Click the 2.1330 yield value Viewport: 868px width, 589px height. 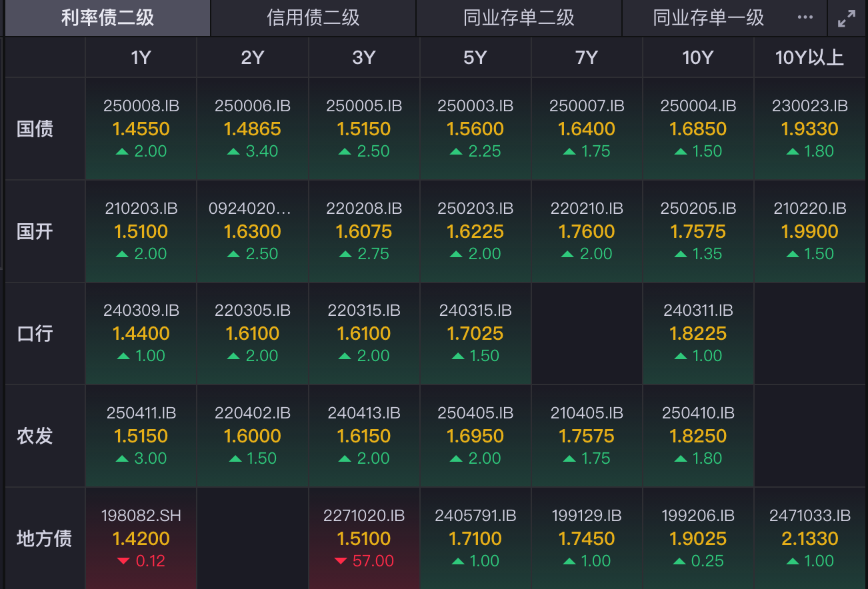[x=810, y=538]
